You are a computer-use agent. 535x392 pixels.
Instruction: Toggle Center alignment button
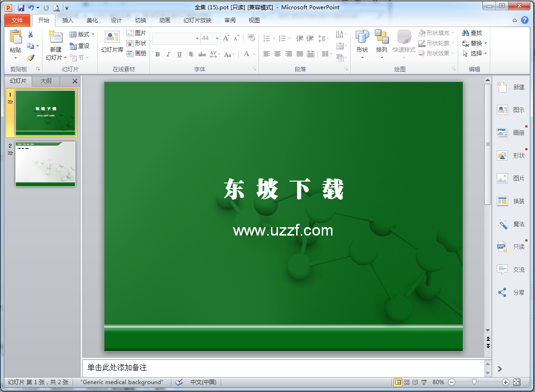click(278, 54)
